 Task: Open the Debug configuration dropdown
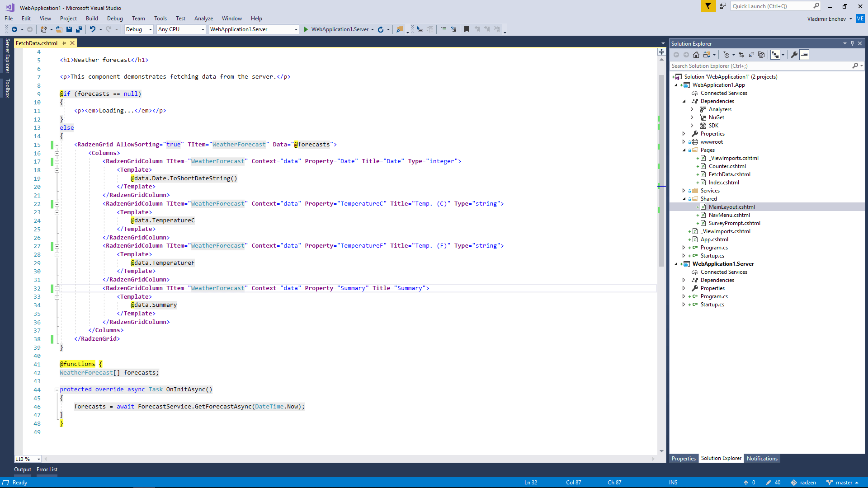[x=139, y=29]
